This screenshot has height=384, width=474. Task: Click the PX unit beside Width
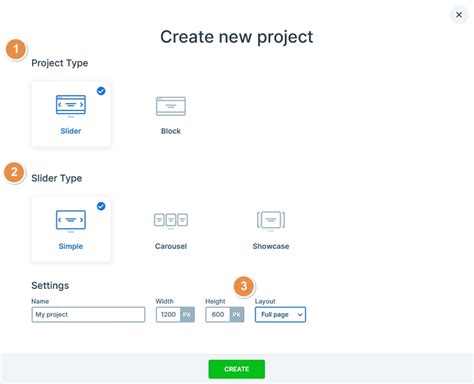[187, 314]
